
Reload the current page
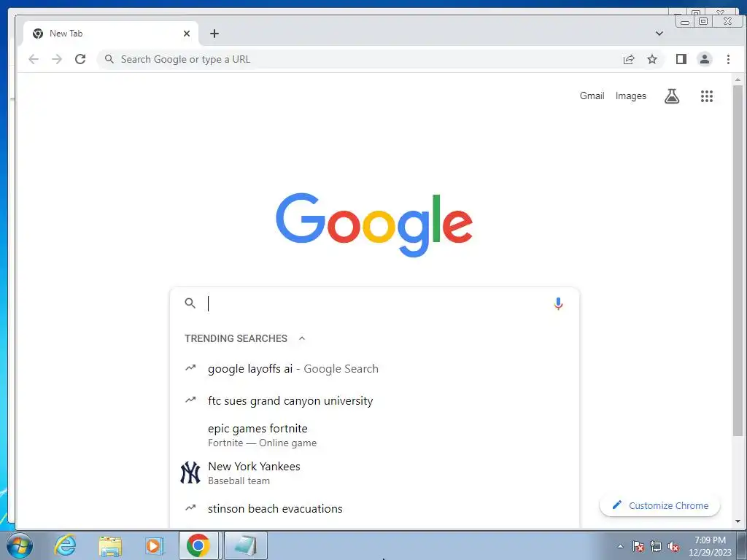80,59
